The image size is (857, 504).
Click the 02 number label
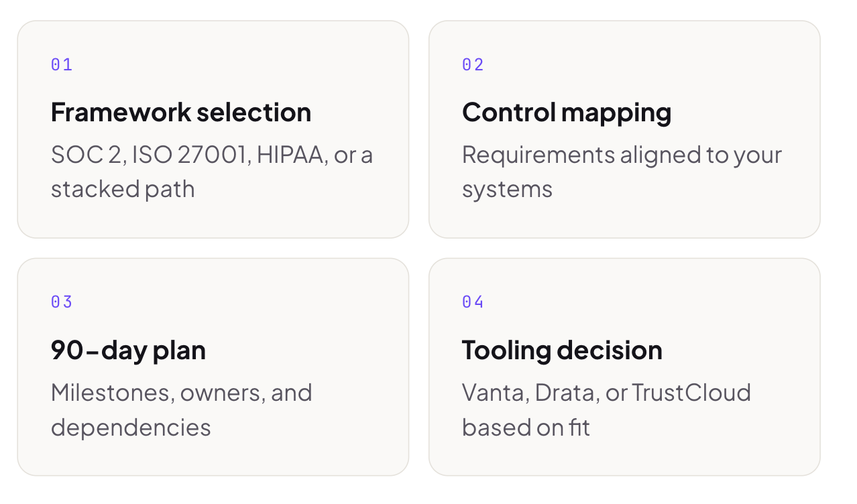473,64
